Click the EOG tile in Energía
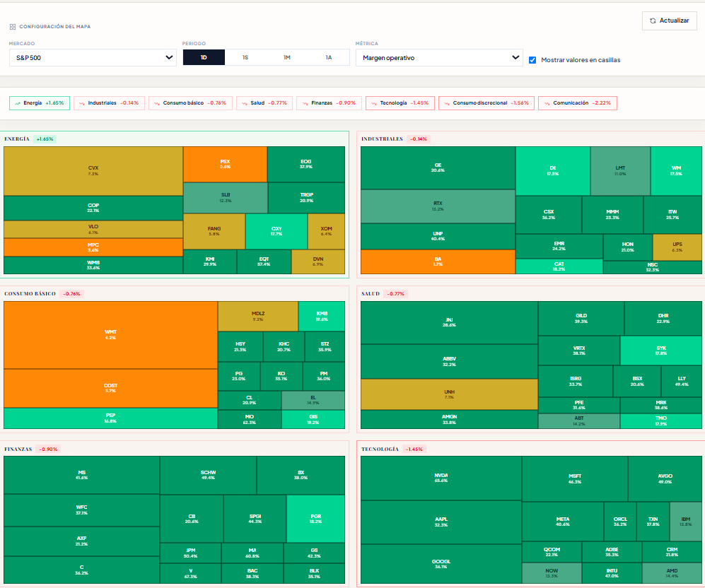This screenshot has height=588, width=705. coord(305,164)
